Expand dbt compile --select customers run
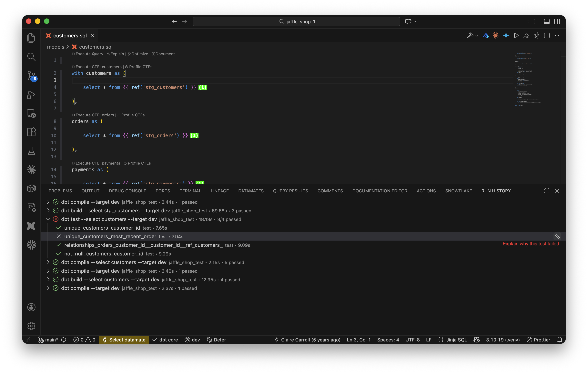The width and height of the screenshot is (588, 373). (x=48, y=262)
